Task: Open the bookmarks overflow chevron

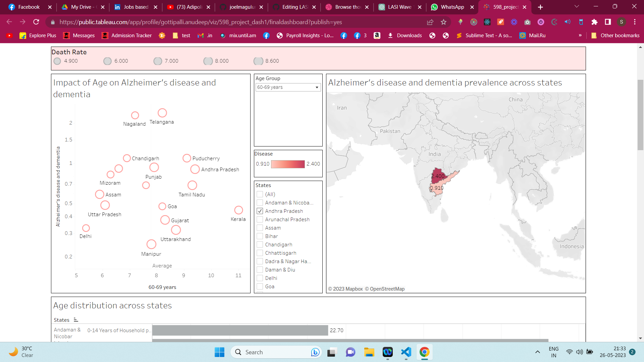Action: [x=580, y=35]
